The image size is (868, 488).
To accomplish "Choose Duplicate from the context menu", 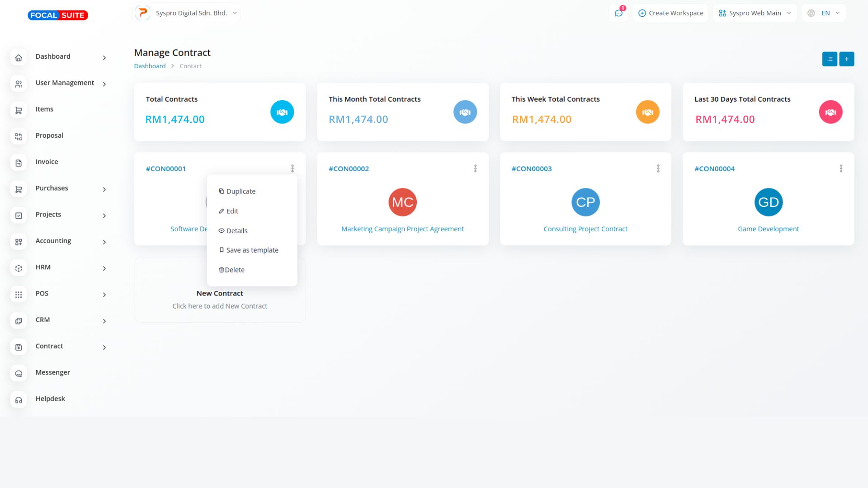I will click(x=241, y=192).
